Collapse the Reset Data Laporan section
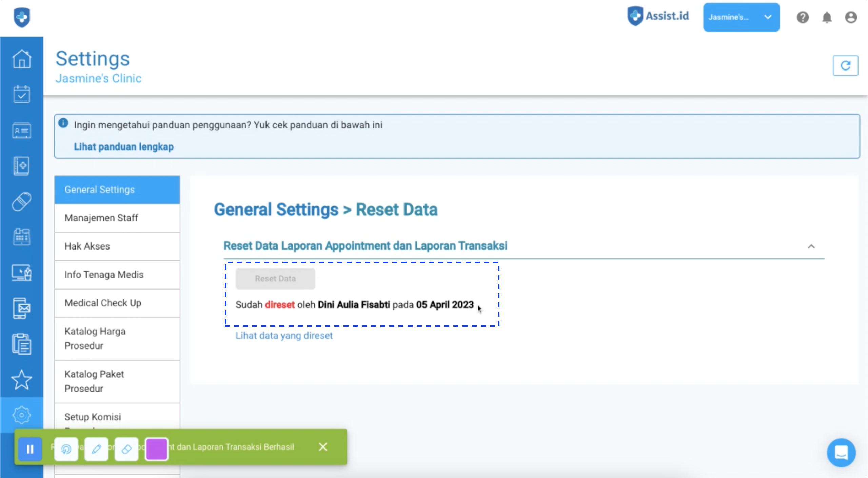The height and width of the screenshot is (478, 868). click(811, 246)
